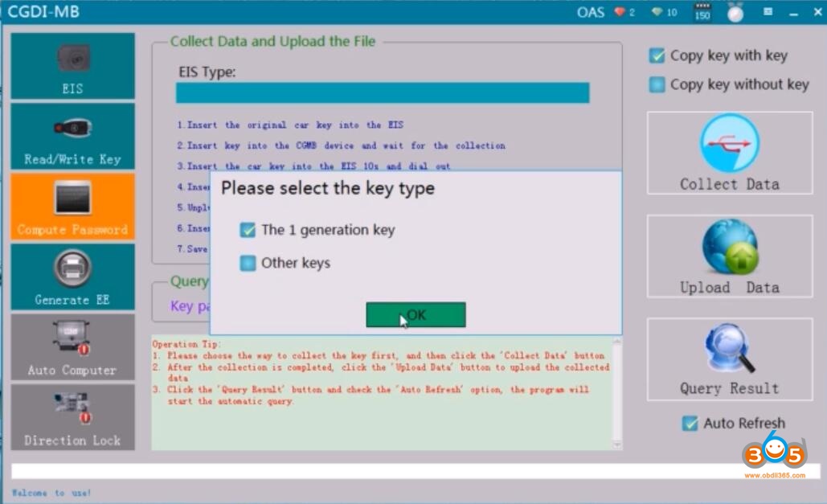Open the Direction Lock module
The height and width of the screenshot is (504, 827).
coord(73,417)
